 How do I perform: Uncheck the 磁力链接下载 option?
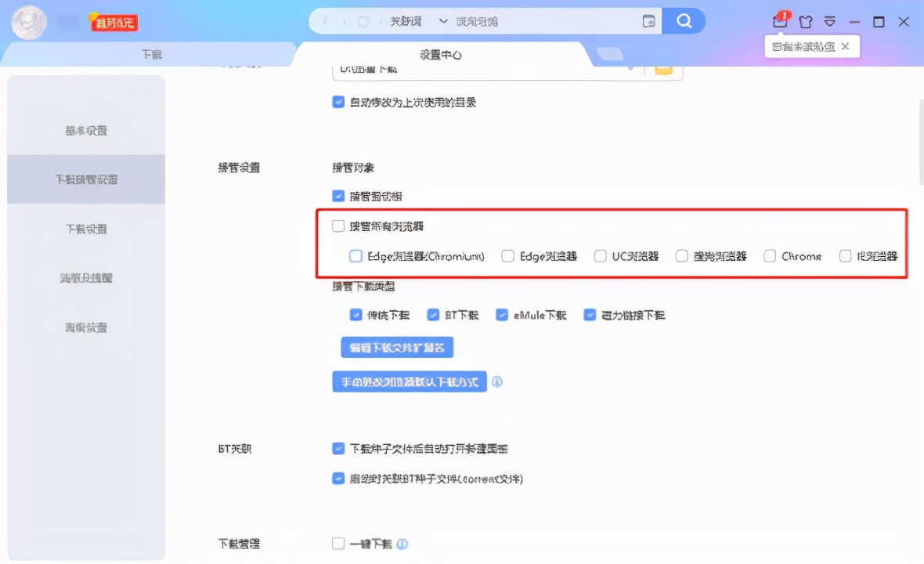pyautogui.click(x=590, y=314)
